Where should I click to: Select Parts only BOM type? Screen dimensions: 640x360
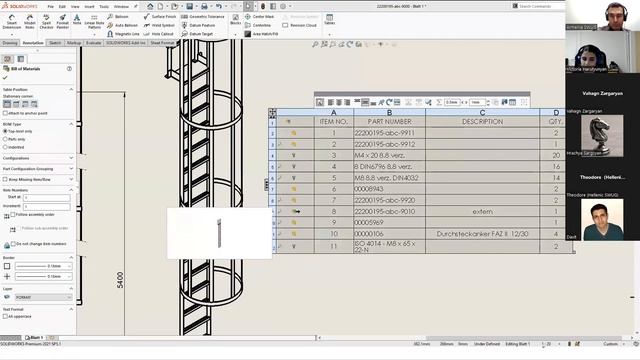coord(5,139)
